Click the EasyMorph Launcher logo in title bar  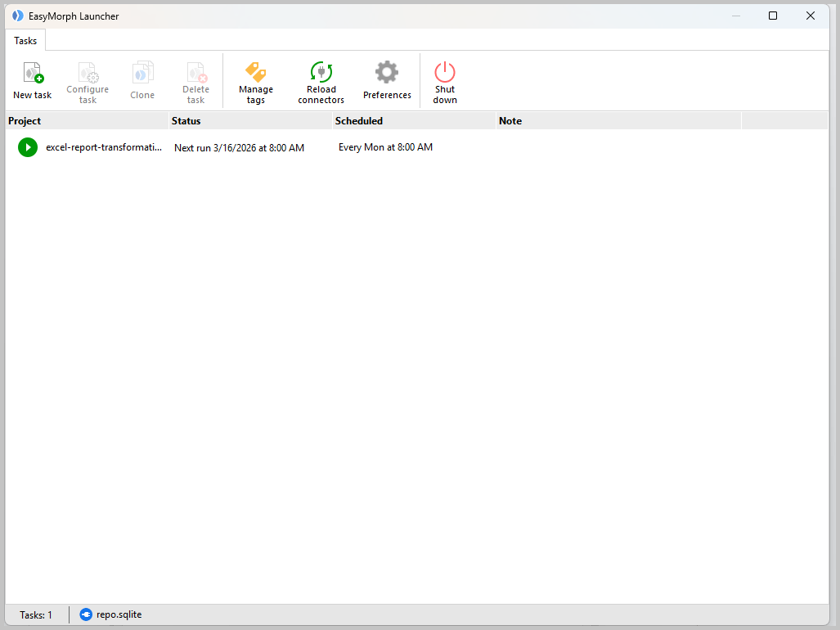coord(18,16)
